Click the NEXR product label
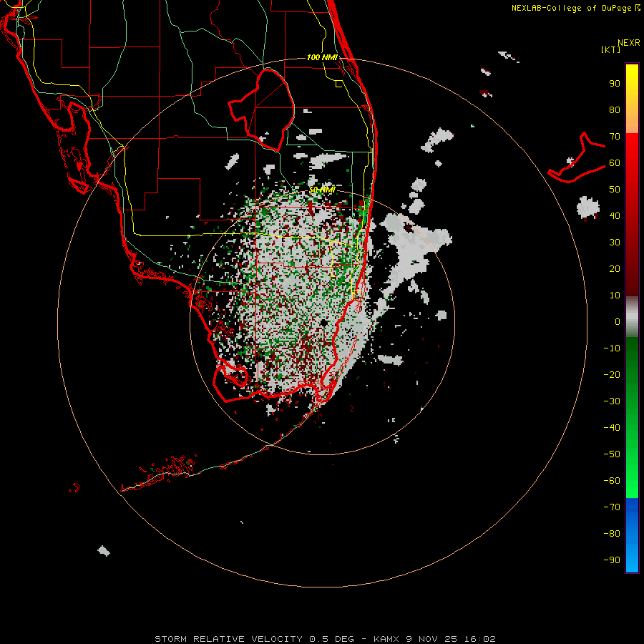Viewport: 644px width, 644px height. pyautogui.click(x=629, y=43)
